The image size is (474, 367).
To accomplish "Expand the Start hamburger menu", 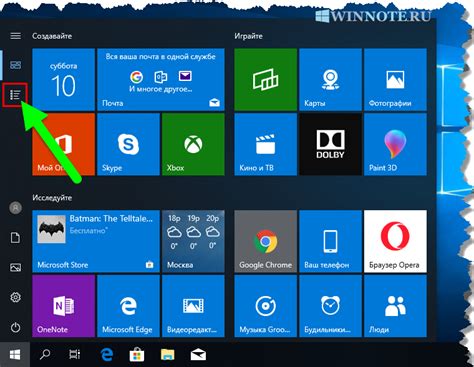I will 15,36.
